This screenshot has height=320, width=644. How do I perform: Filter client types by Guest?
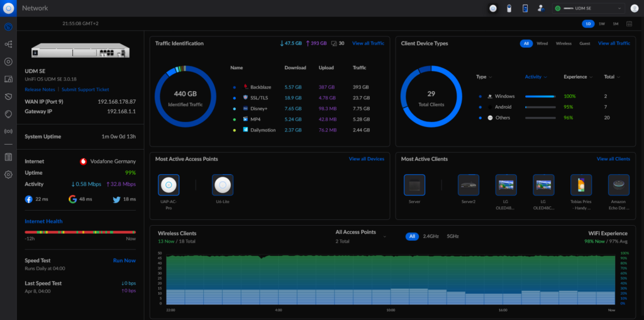coord(585,43)
